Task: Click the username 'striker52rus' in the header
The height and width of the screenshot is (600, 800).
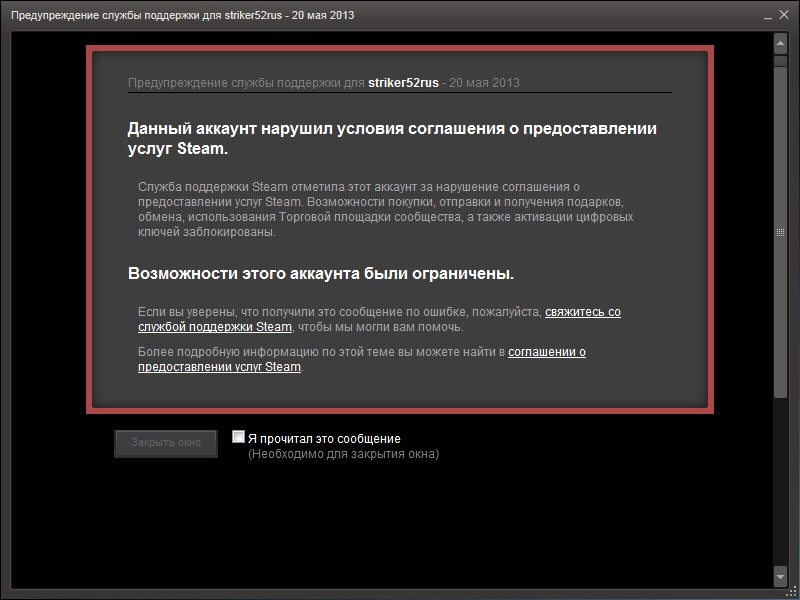Action: 403,83
